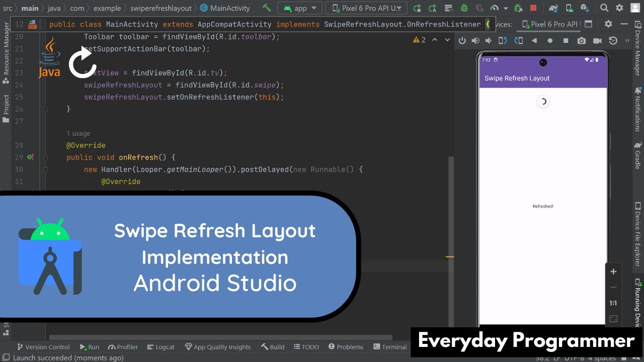This screenshot has height=362, width=644.
Task: Go to previous highlighted error up arrow
Action: coord(435,40)
